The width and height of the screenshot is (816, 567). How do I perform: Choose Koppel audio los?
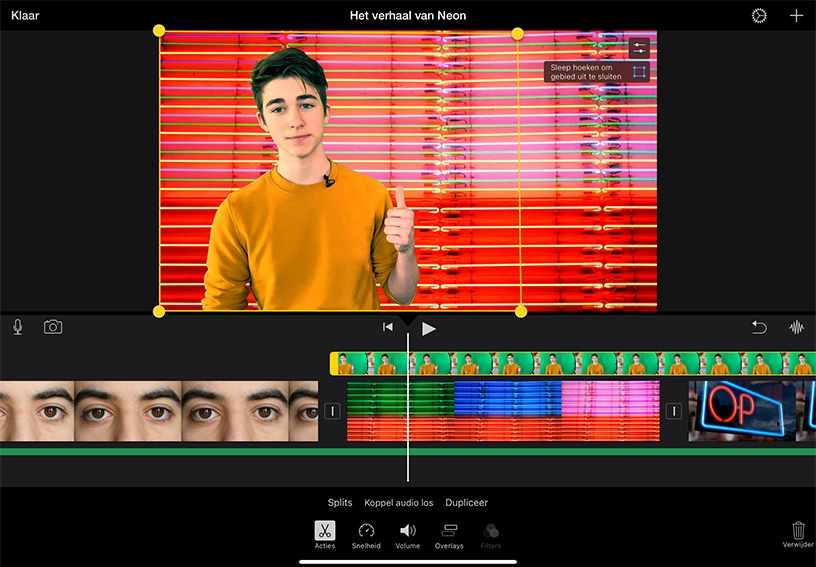pos(399,502)
